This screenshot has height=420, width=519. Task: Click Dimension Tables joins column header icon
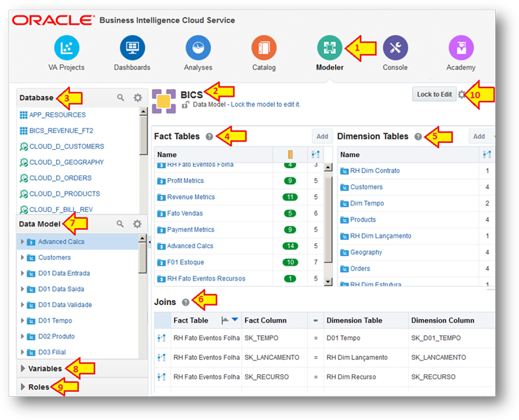(487, 154)
